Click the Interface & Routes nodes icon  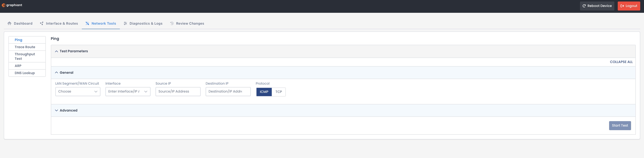[x=42, y=23]
